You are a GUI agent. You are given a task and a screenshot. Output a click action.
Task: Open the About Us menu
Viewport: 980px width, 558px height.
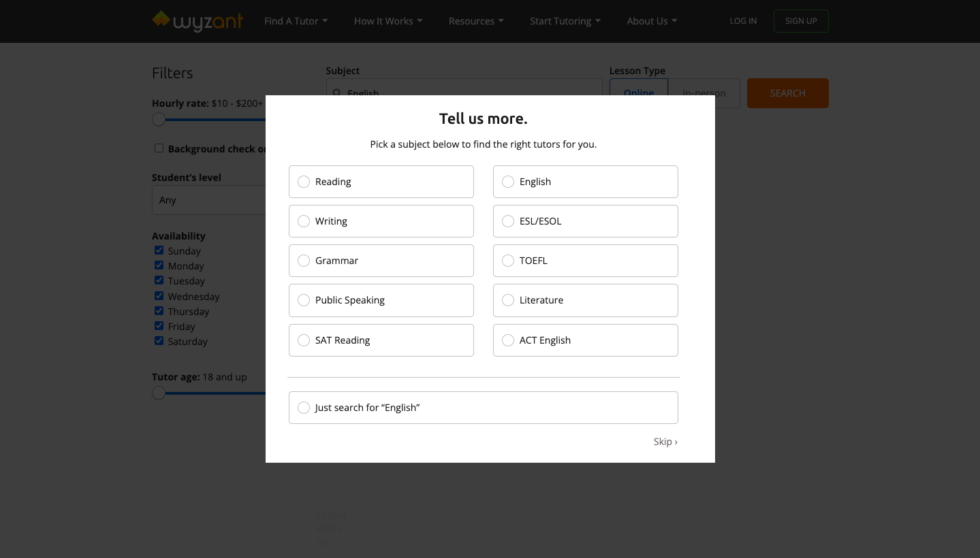click(x=651, y=21)
